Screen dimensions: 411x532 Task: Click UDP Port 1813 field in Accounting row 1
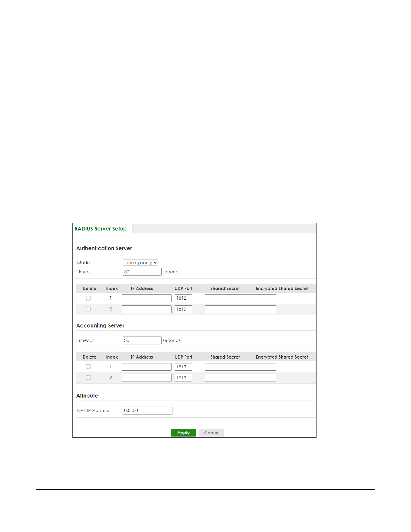pyautogui.click(x=184, y=367)
